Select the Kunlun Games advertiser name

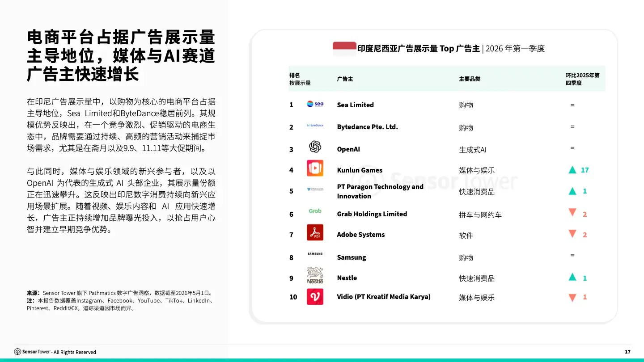360,170
